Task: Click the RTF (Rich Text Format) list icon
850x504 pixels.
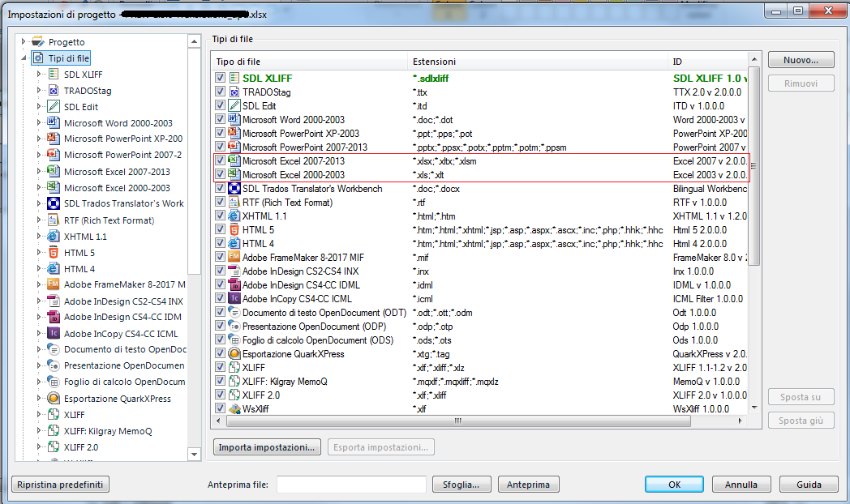Action: (234, 202)
